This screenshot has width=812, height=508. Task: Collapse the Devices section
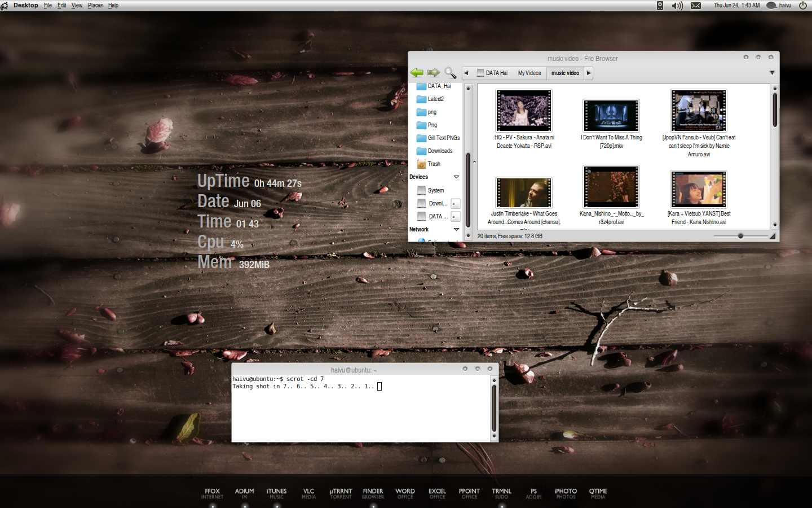point(456,177)
